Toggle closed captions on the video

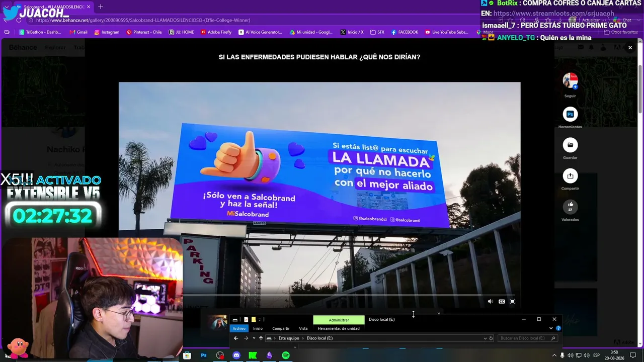click(502, 301)
